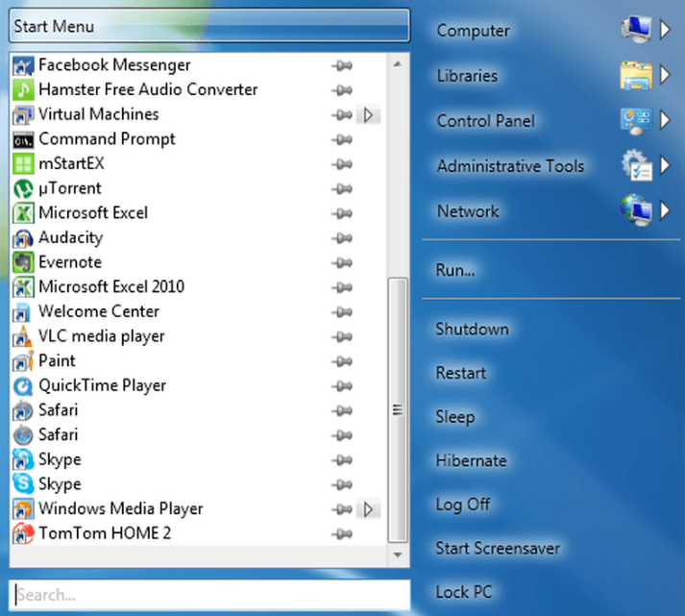Screen dimensions: 685x616
Task: Click the µTorrent icon
Action: [x=23, y=188]
